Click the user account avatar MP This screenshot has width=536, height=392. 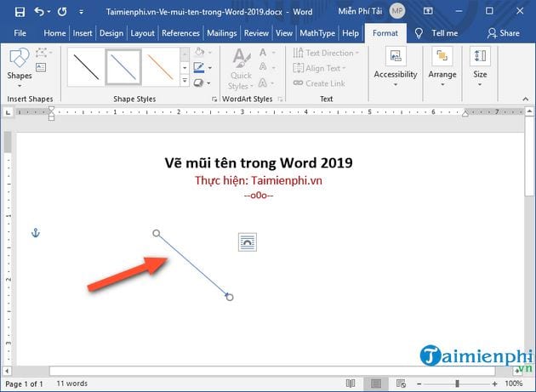[396, 11]
